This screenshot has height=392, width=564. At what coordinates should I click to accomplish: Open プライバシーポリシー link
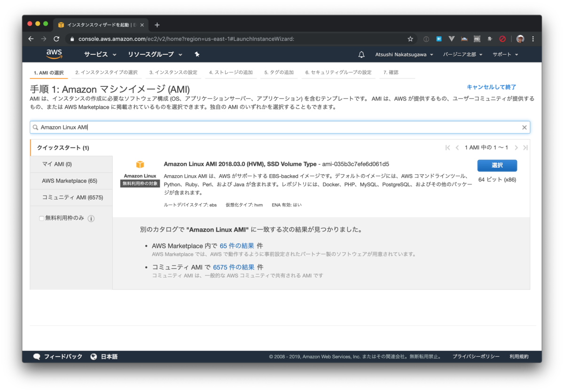(x=476, y=357)
